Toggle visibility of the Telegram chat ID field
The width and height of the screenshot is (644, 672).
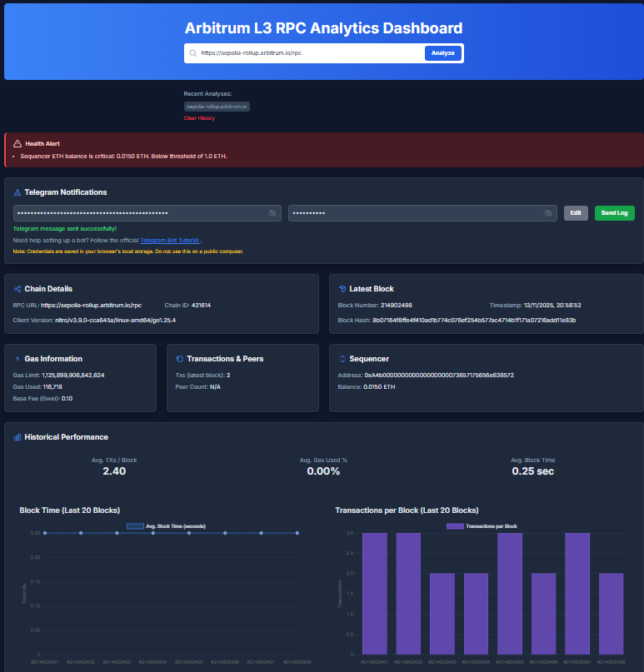(x=548, y=213)
